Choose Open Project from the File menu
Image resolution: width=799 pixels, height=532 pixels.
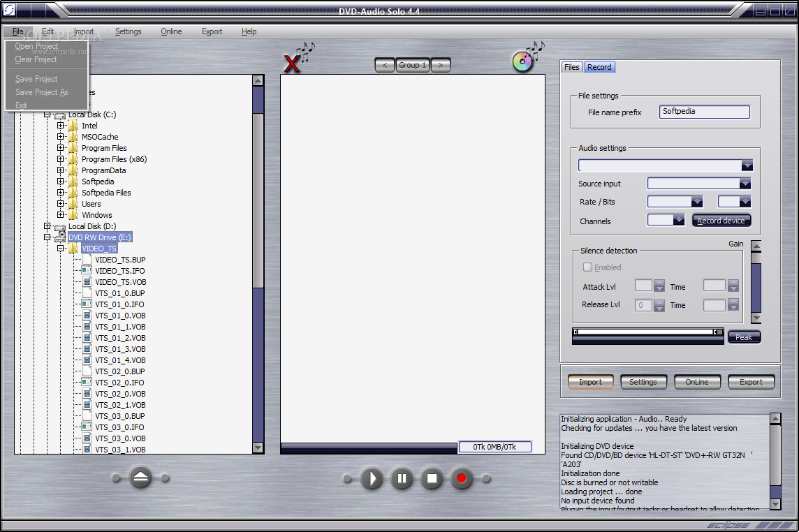pos(36,46)
